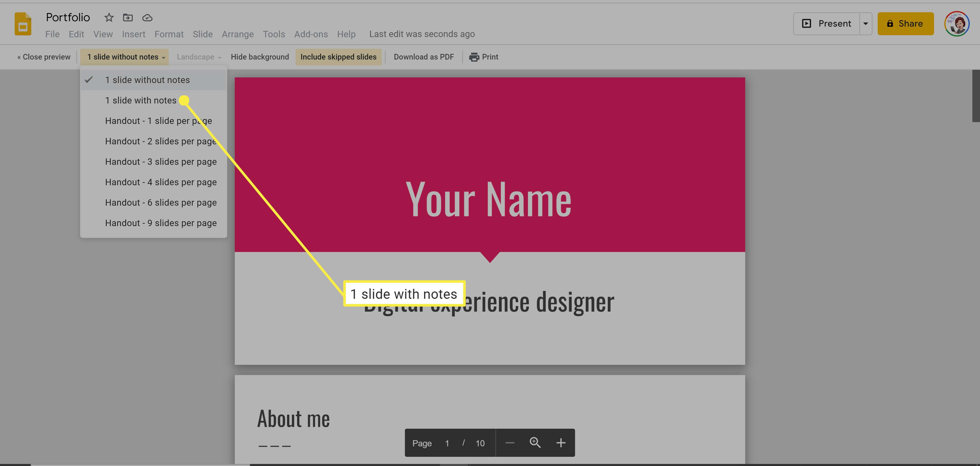Check '1 slide without notes' menu item
Screen dimensions: 980x466
click(x=148, y=79)
